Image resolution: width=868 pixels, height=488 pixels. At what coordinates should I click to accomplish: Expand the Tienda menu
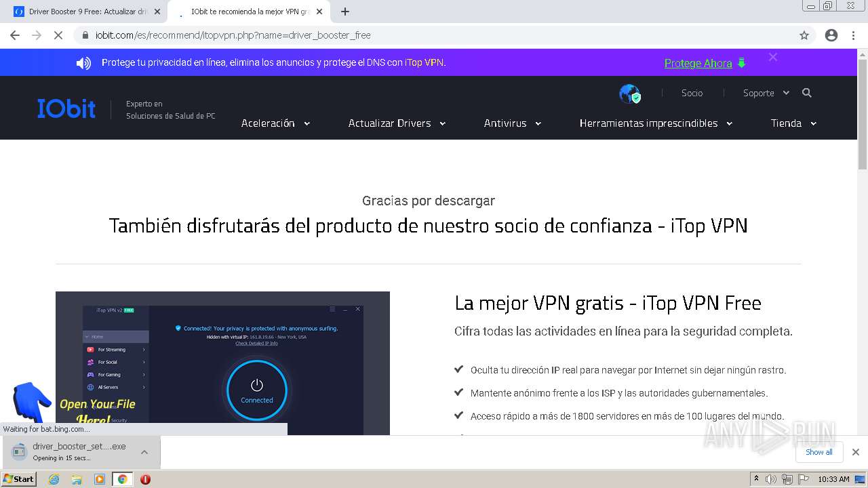point(793,123)
